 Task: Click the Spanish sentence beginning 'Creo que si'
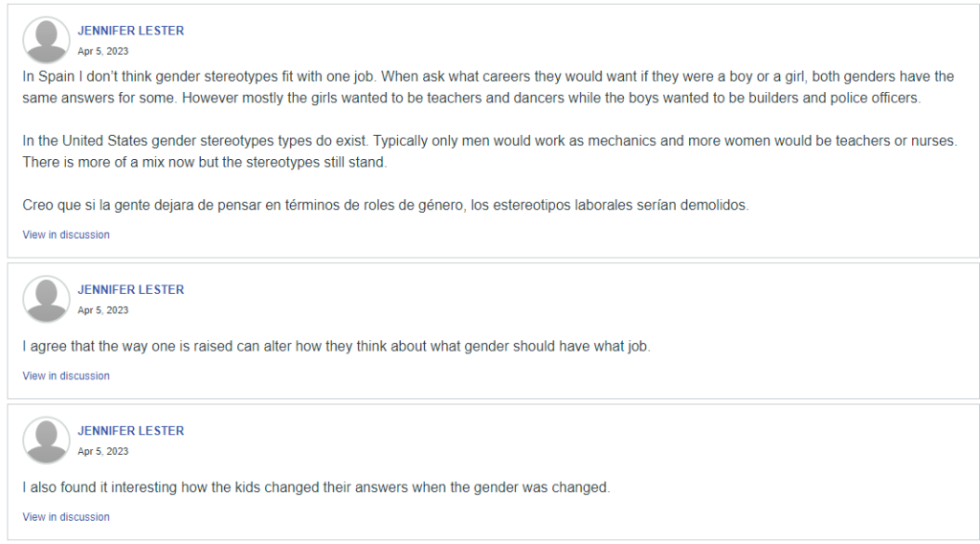pos(386,205)
